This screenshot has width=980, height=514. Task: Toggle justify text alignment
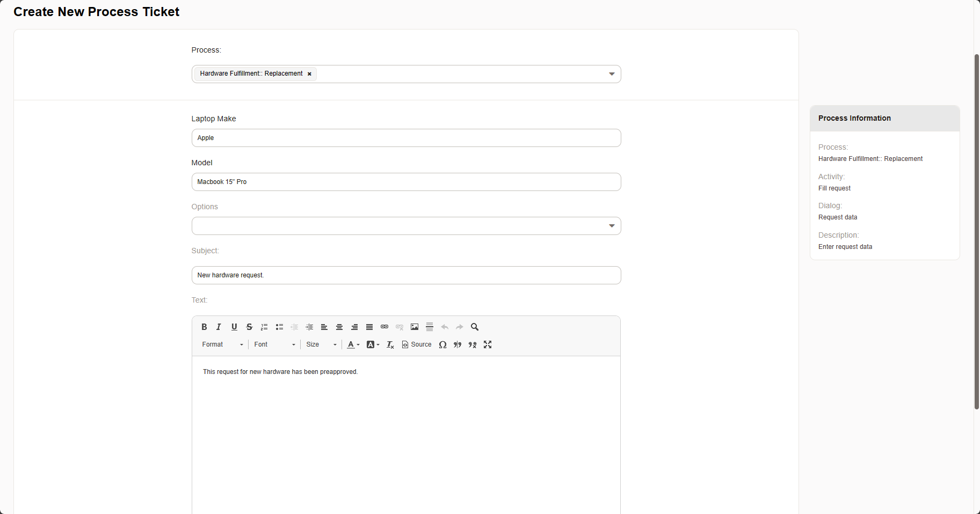369,327
